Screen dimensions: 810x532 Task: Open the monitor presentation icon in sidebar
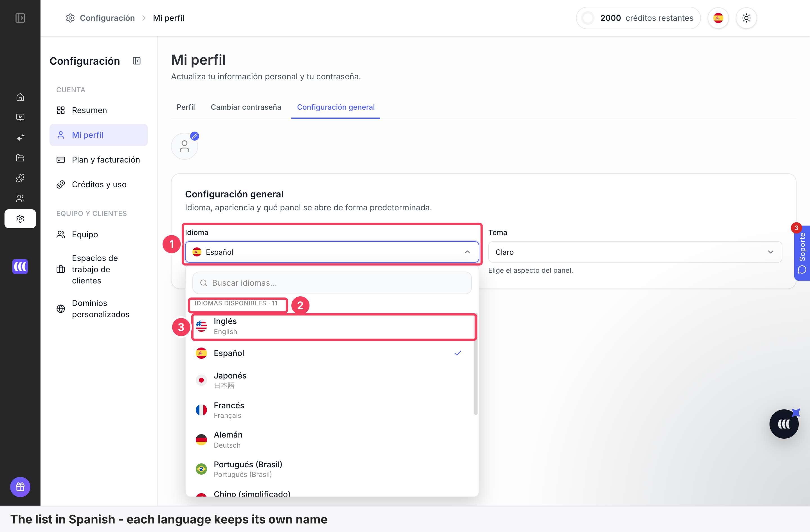pyautogui.click(x=20, y=117)
